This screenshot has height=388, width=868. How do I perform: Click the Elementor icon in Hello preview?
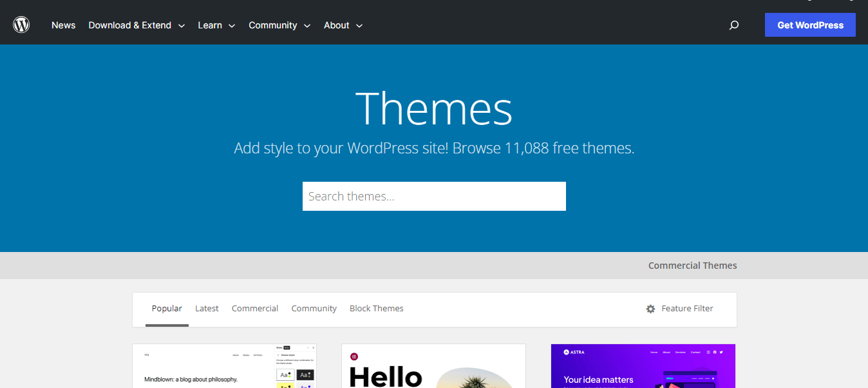click(x=354, y=356)
